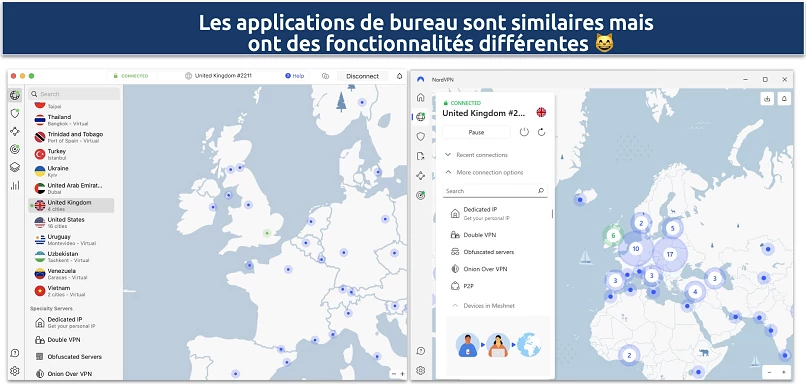The height and width of the screenshot is (384, 806).
Task: Select Ukraine in Mac country list
Action: [71, 171]
